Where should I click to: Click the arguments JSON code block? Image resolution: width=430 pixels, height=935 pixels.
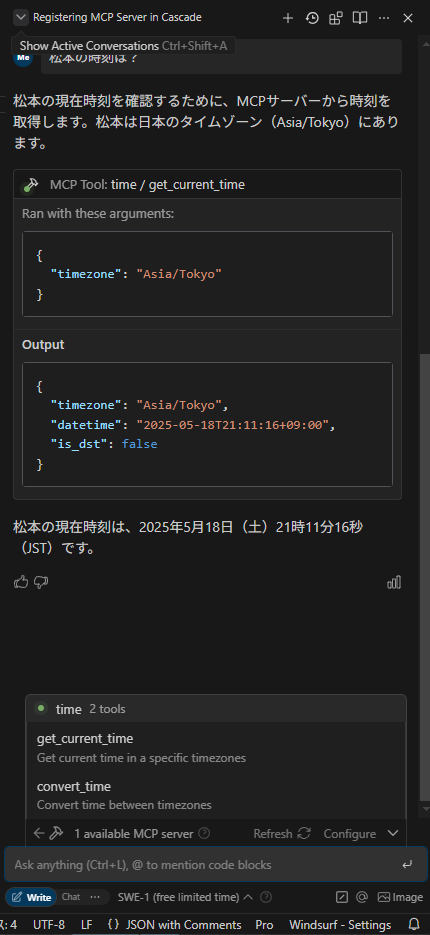[207, 274]
